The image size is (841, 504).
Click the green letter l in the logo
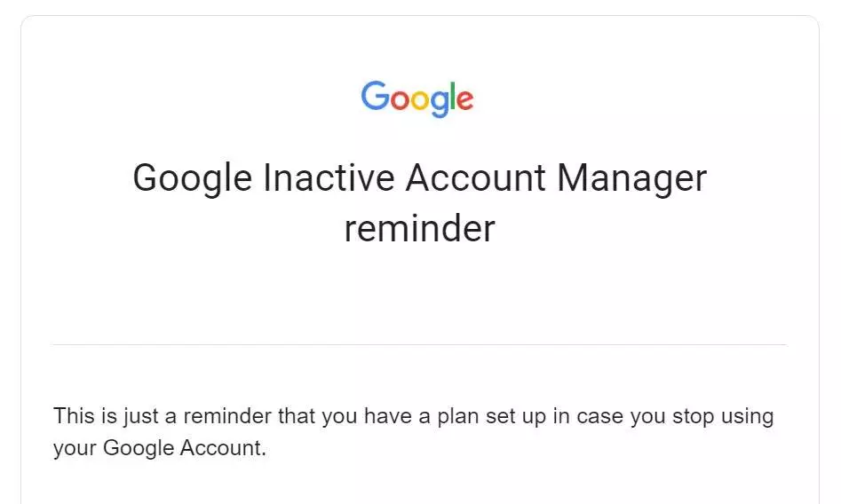(x=452, y=96)
